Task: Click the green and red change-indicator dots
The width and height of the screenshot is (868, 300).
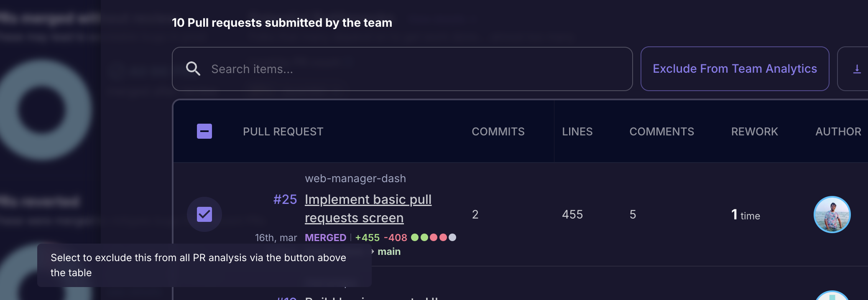Action: click(433, 237)
